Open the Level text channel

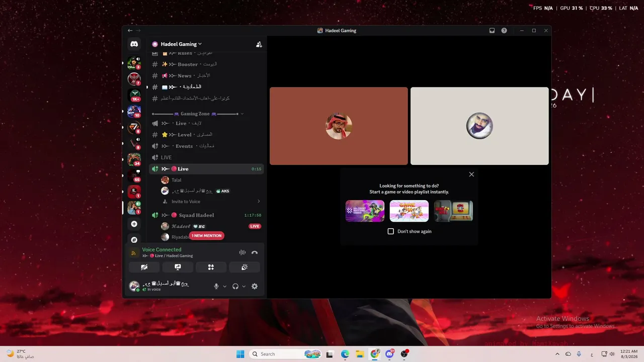[x=206, y=135]
